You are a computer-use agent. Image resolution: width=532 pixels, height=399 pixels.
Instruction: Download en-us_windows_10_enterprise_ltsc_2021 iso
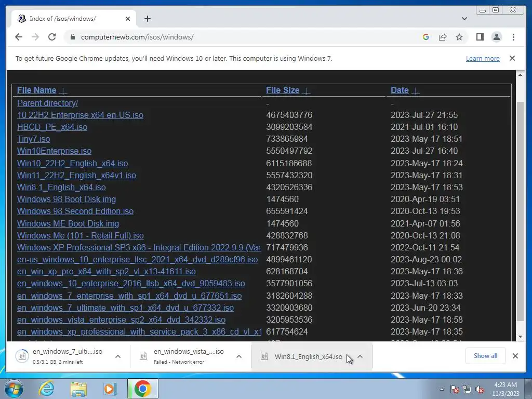click(x=137, y=260)
